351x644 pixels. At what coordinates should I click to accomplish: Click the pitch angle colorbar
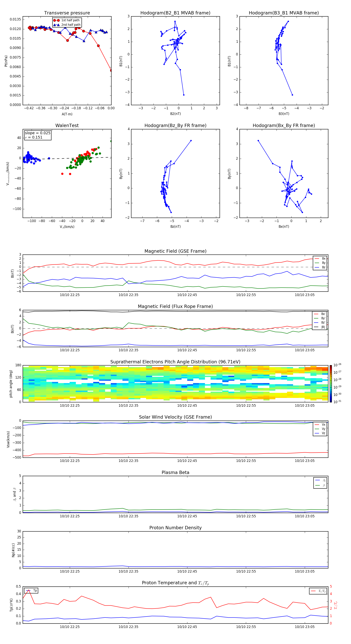click(331, 384)
